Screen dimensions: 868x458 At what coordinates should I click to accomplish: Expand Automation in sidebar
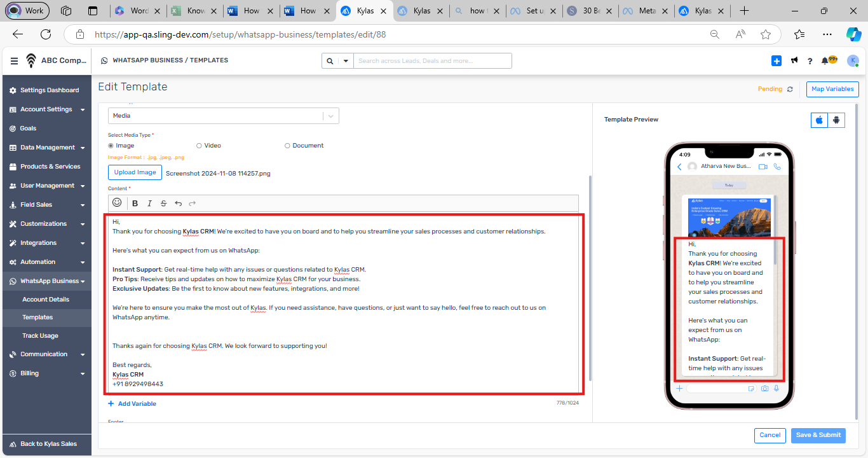click(x=47, y=262)
